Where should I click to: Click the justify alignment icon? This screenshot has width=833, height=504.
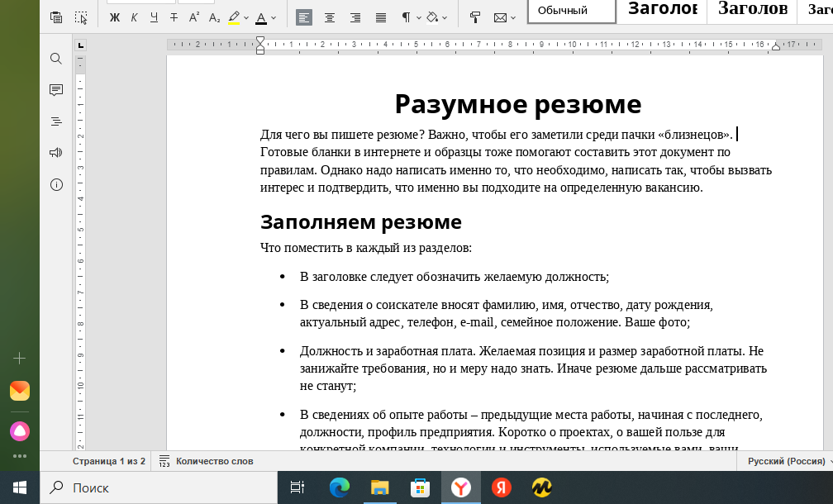[381, 17]
